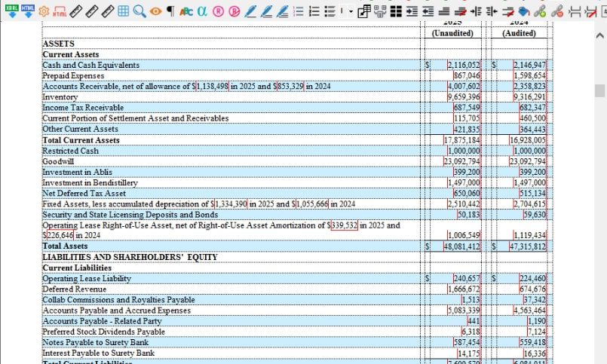Image resolution: width=607 pixels, height=364 pixels.
Task: Click the 2,116,052 tagged value
Action: click(463, 66)
